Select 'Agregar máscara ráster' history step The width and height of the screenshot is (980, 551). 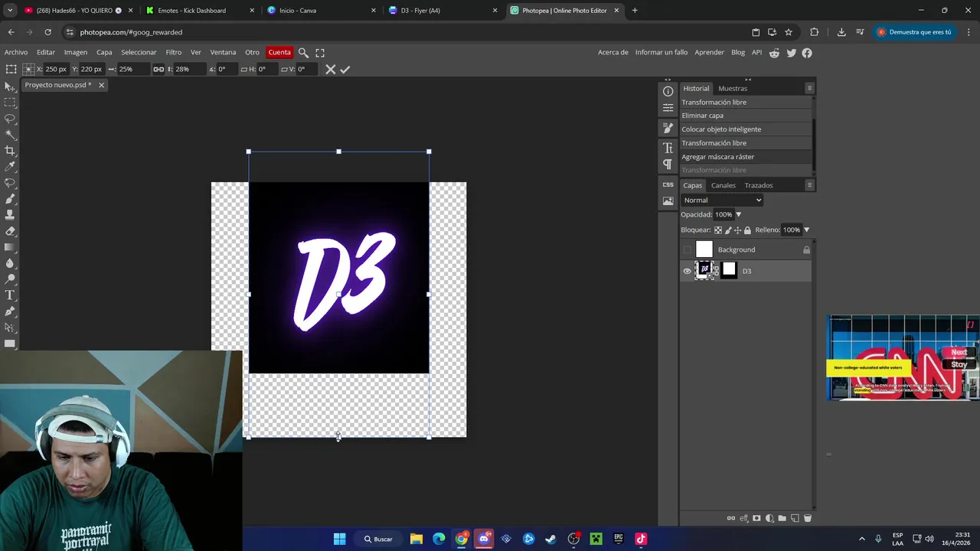[745, 157]
